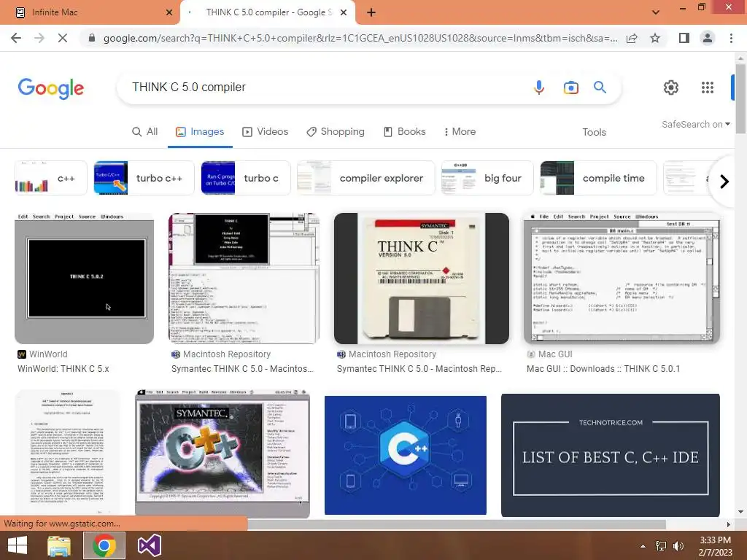The image size is (747, 560).
Task: Select the Images tab
Action: (x=200, y=132)
